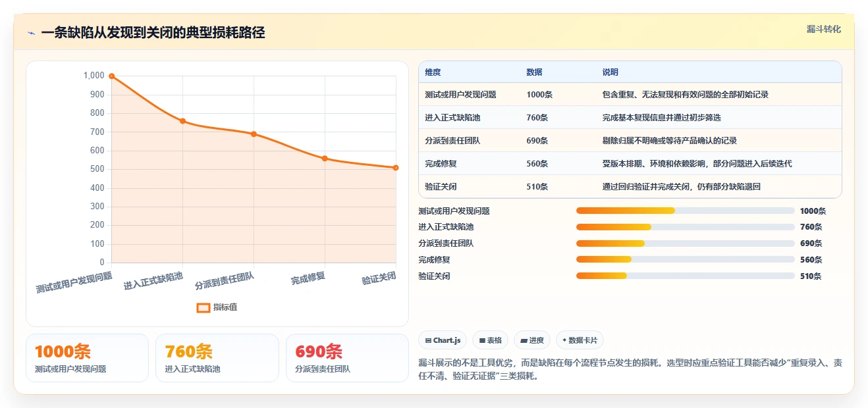Click the 验证关闭 x-axis label on the chart
The width and height of the screenshot is (868, 408).
pos(379,278)
